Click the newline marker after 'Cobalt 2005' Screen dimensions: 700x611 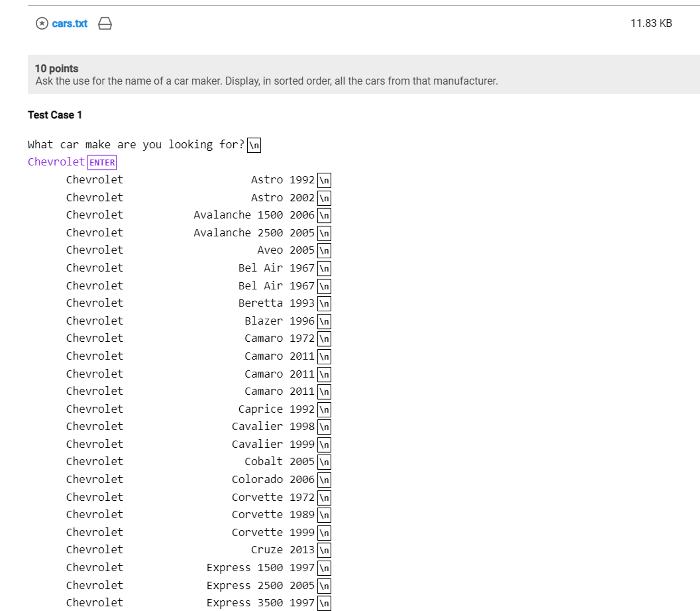pos(324,462)
